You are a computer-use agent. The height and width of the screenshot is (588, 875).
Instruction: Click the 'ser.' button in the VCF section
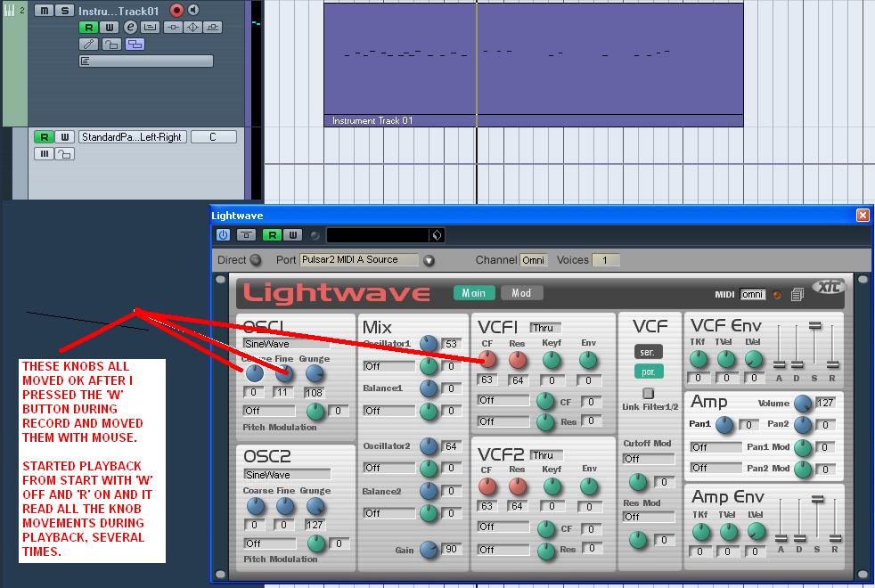point(649,352)
